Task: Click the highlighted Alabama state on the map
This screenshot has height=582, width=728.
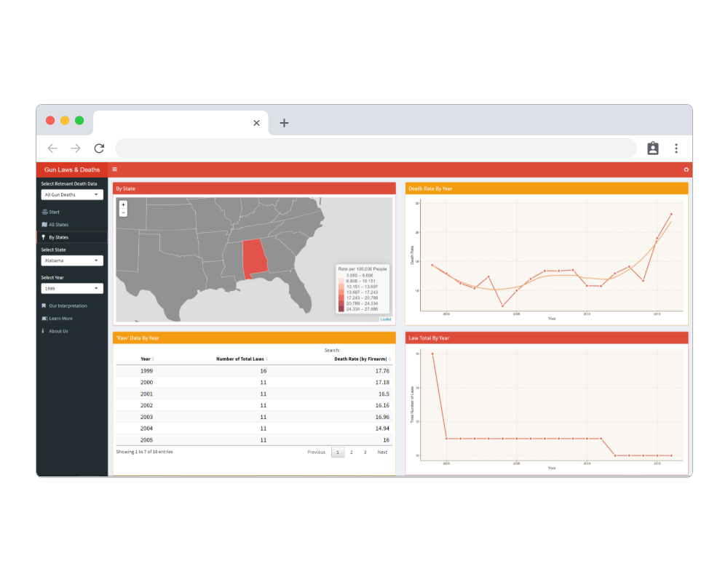Action: pos(254,257)
